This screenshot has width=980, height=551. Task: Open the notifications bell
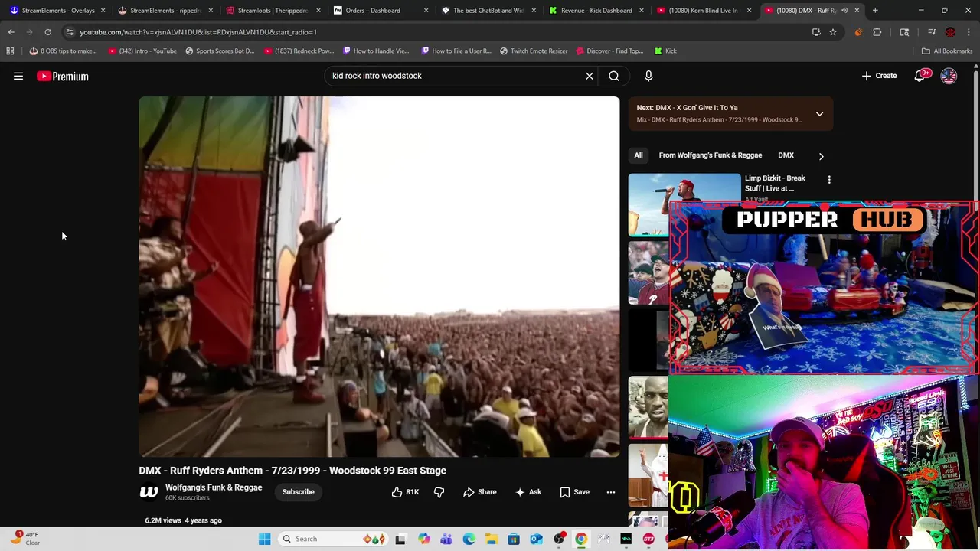(x=920, y=76)
